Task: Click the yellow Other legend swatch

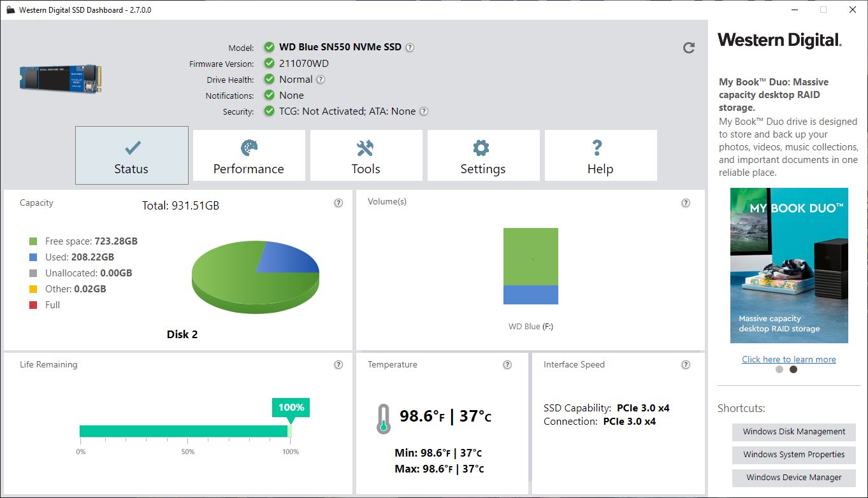Action: point(33,289)
